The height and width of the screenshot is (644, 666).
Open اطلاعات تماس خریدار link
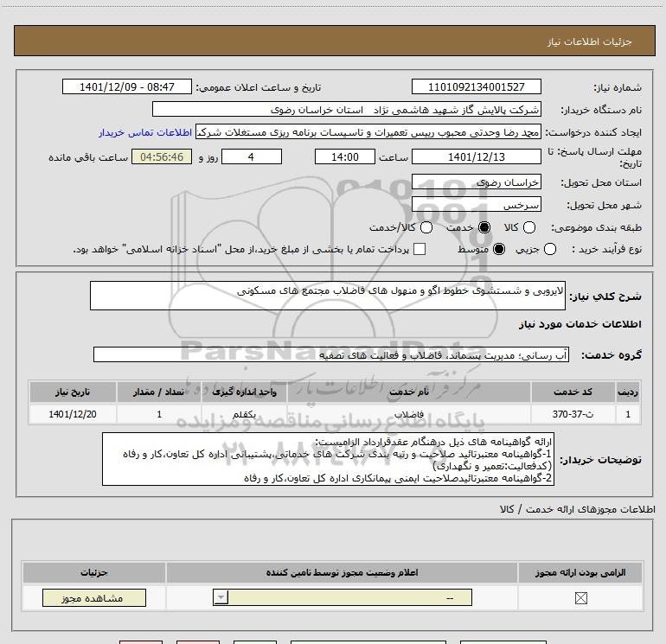coord(145,132)
